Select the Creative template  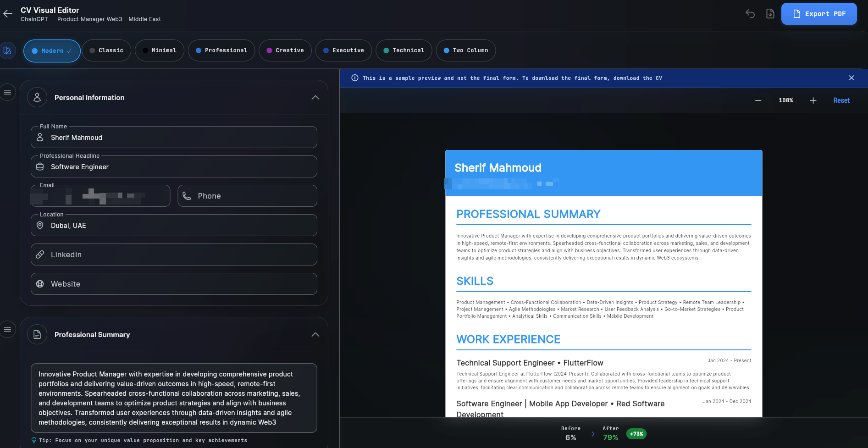click(285, 50)
